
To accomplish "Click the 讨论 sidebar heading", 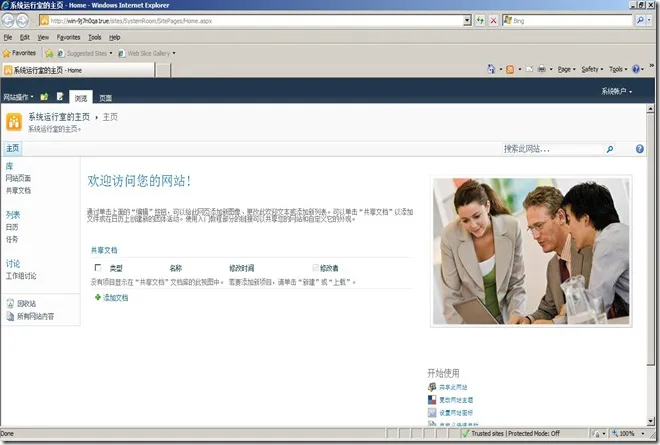I will (x=13, y=264).
